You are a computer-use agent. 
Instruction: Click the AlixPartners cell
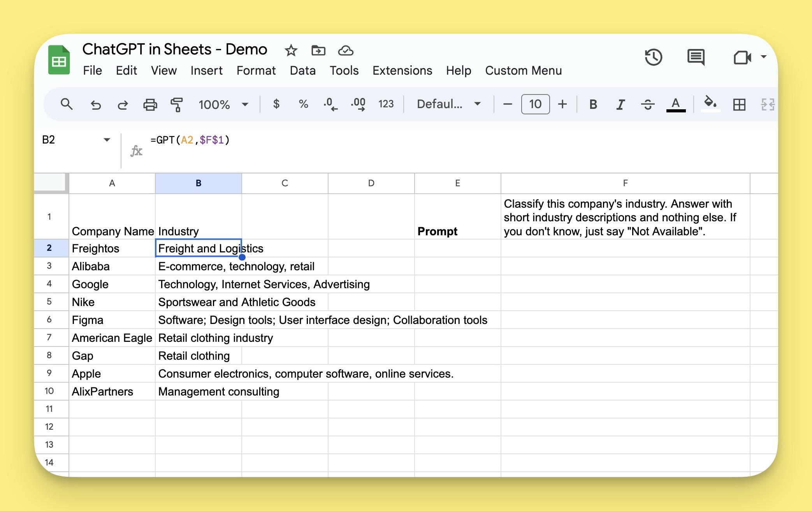click(x=112, y=391)
